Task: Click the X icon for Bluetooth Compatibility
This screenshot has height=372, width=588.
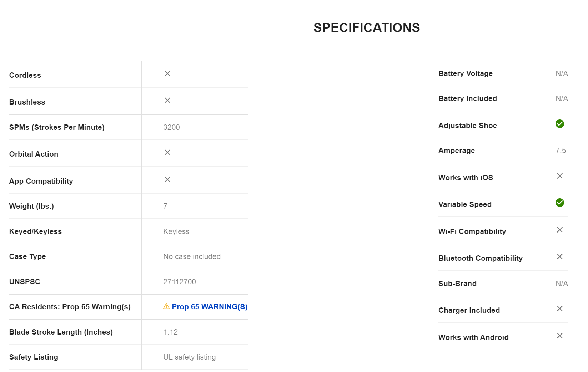Action: 559,256
